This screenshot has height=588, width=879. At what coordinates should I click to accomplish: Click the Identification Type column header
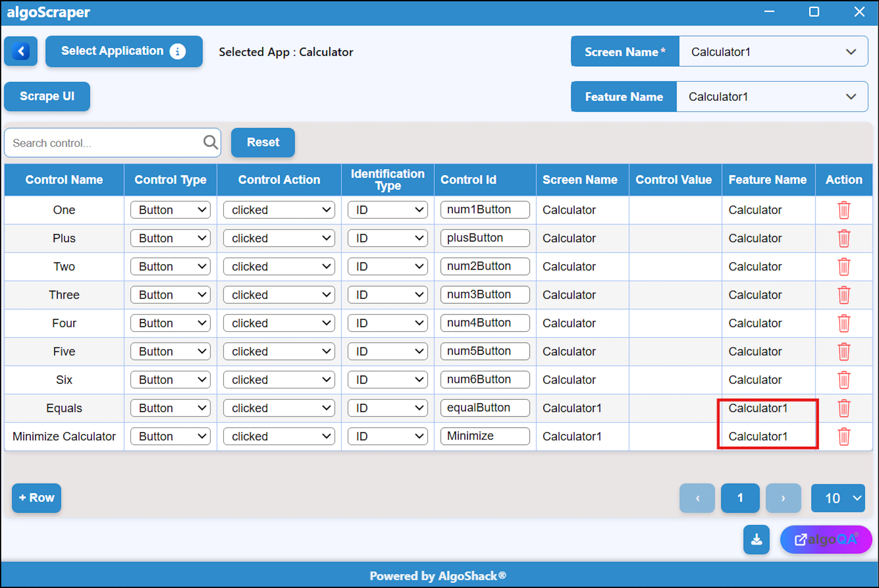click(387, 180)
